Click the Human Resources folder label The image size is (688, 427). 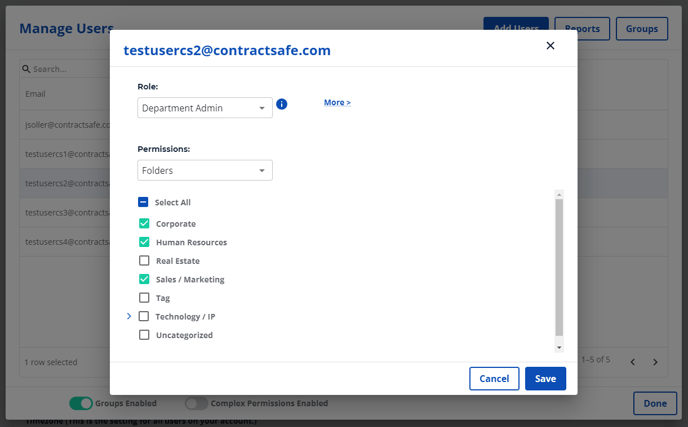point(191,242)
